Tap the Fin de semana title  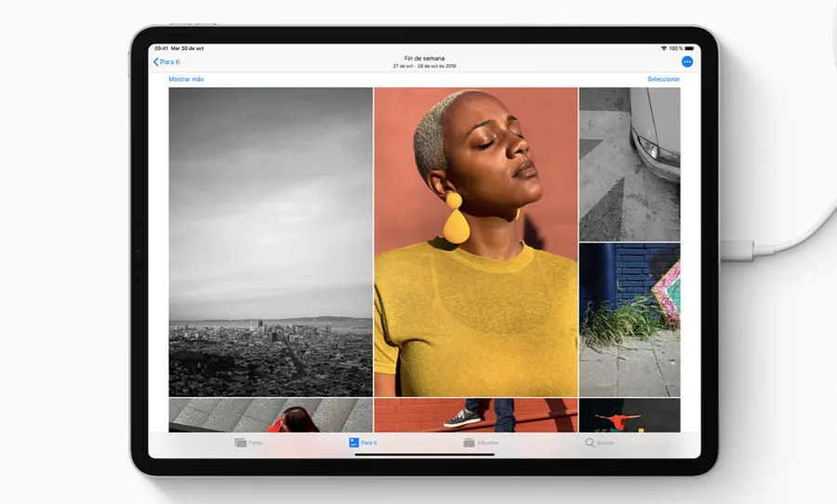[x=424, y=59]
